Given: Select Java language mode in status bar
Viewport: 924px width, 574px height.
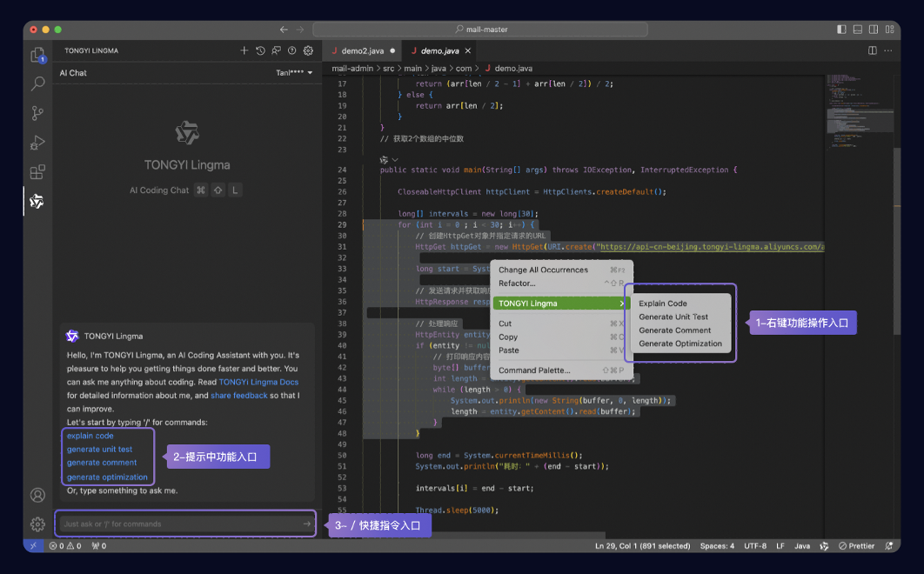Looking at the screenshot, I should pos(802,545).
